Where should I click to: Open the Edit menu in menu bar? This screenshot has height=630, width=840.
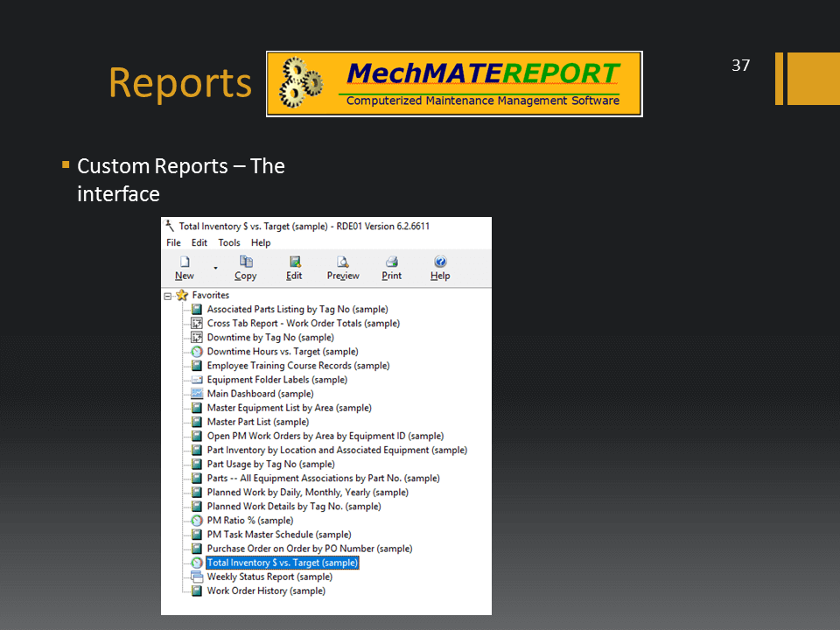tap(199, 242)
